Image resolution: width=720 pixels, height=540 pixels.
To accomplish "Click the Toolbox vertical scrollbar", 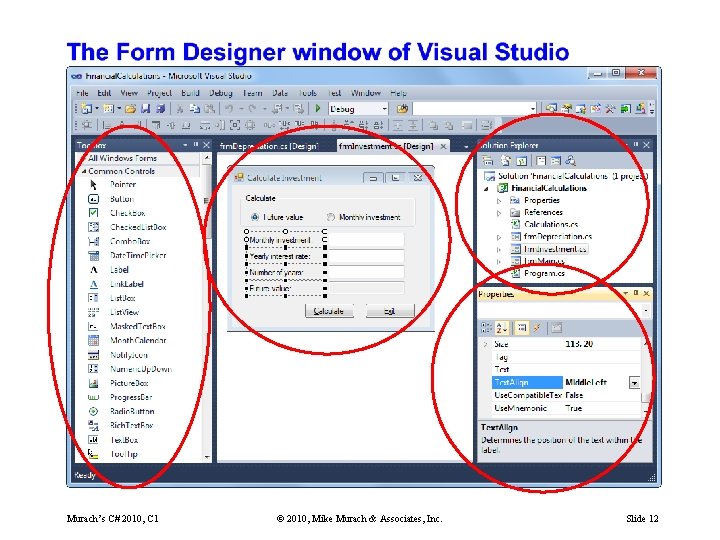I will (207, 308).
